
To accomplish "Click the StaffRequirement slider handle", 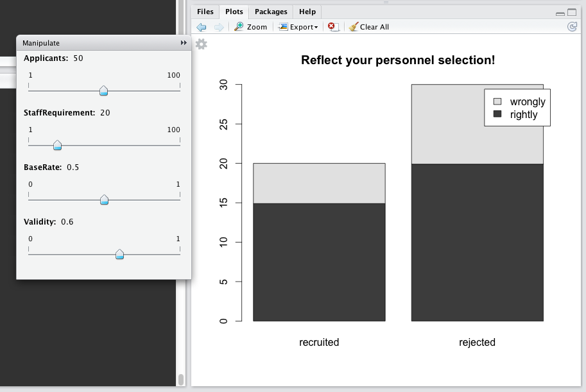I will point(57,146).
